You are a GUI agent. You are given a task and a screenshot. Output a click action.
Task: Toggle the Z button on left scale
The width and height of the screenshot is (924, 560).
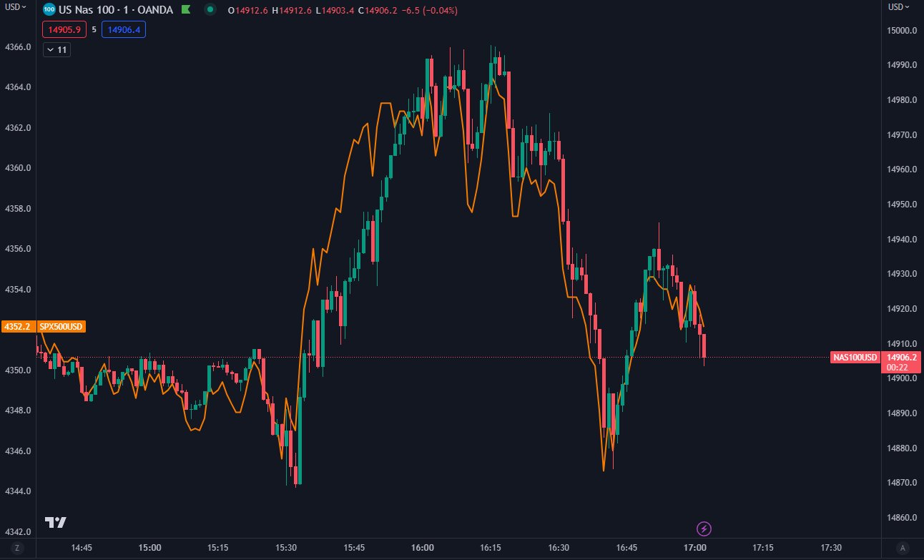point(18,548)
